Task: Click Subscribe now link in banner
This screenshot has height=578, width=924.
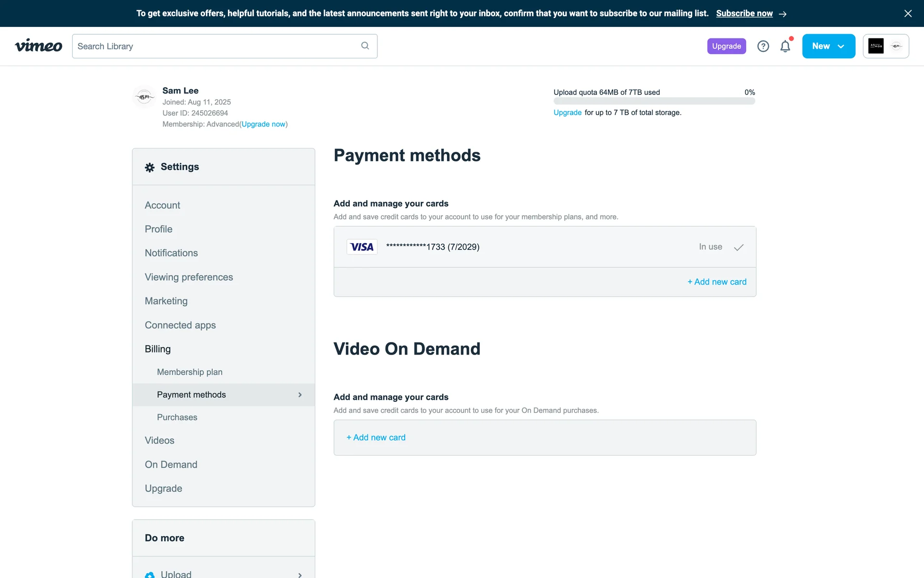Action: tap(744, 13)
